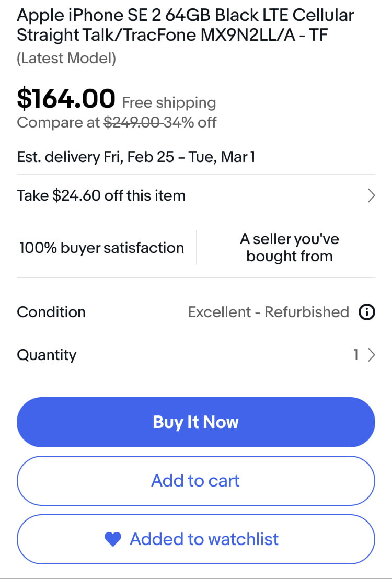Image resolution: width=392 pixels, height=579 pixels.
Task: Click the Add to cart button
Action: tap(196, 480)
